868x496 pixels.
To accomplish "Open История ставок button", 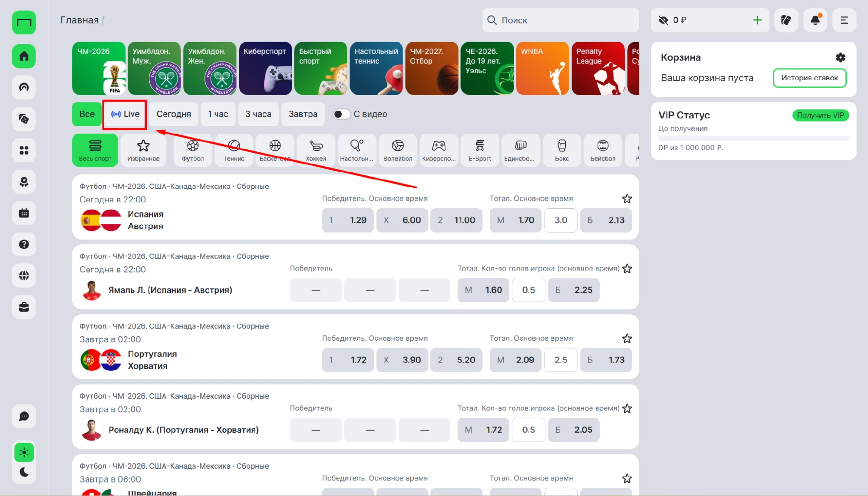I will click(809, 78).
